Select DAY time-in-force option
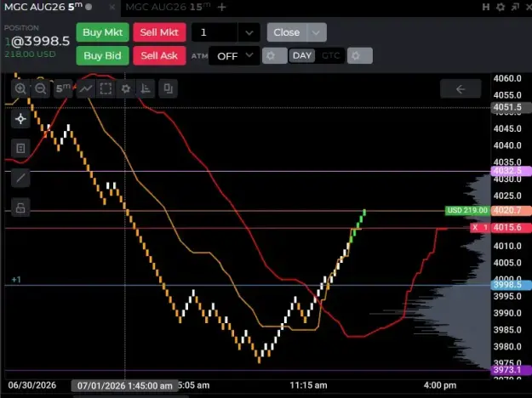This screenshot has width=532, height=398. [x=302, y=55]
